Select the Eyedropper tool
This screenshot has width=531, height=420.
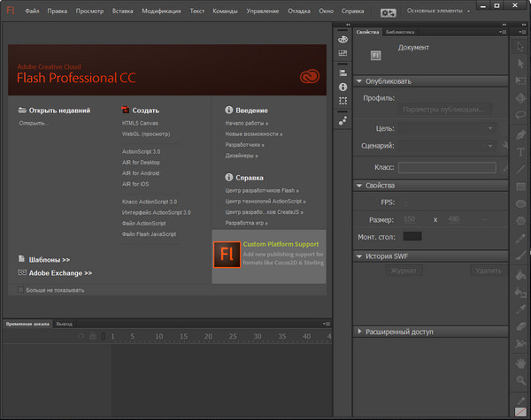click(520, 309)
